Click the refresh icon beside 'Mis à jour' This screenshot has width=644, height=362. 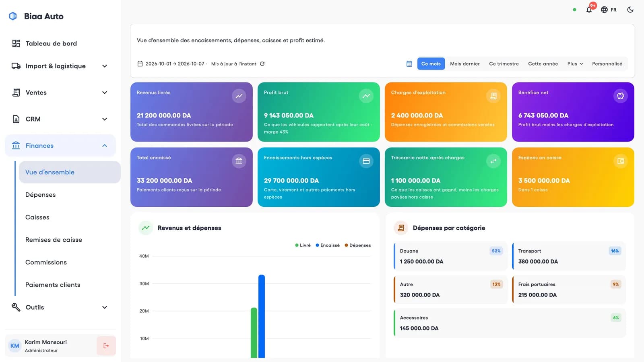(x=262, y=64)
